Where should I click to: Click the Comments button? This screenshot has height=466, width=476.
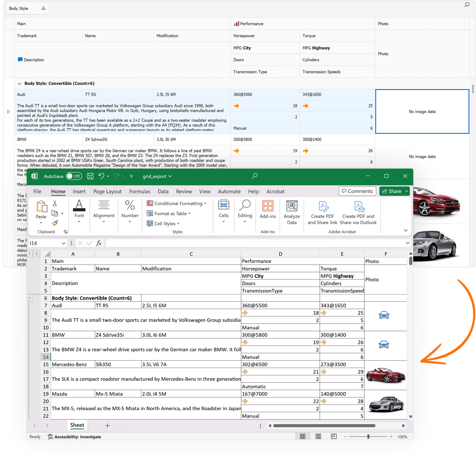(x=357, y=191)
